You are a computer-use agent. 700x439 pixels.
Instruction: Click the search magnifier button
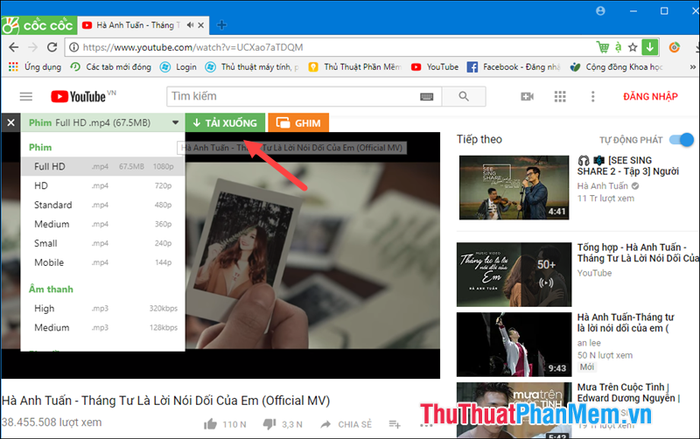point(464,96)
